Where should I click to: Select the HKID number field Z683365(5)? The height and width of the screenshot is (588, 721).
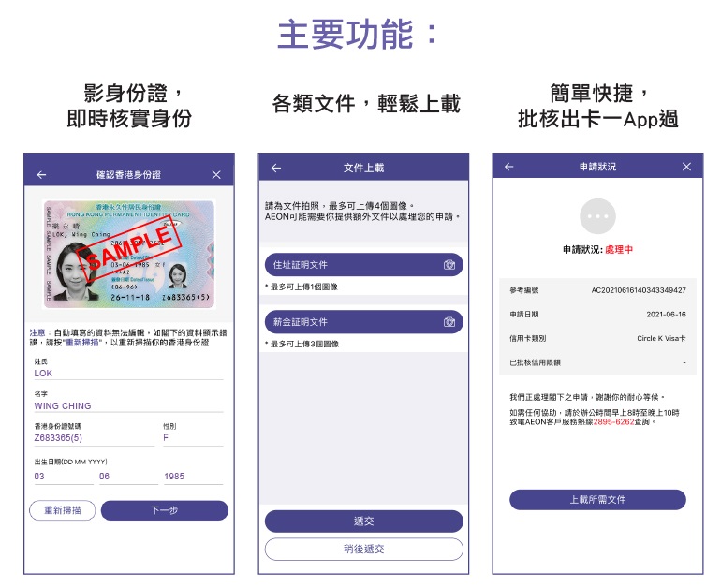pyautogui.click(x=95, y=438)
